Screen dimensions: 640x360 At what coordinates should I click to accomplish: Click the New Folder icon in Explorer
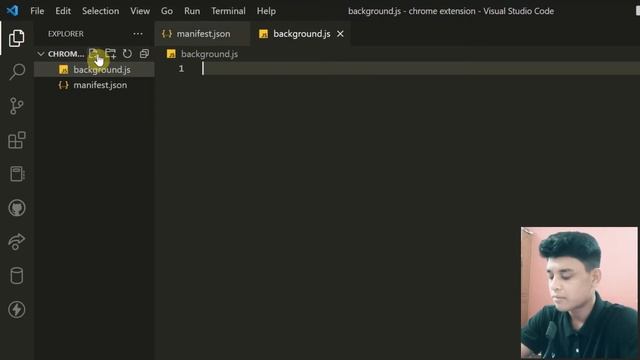(x=110, y=53)
